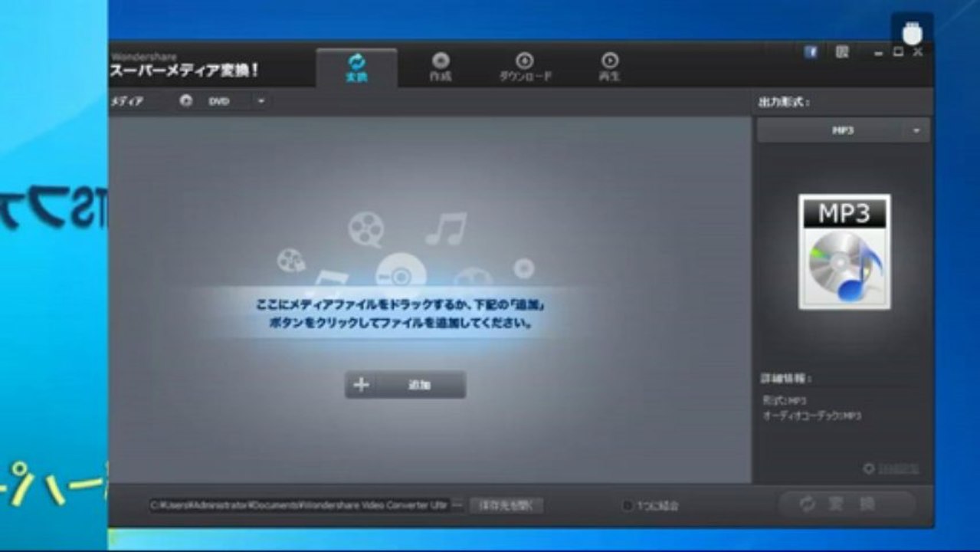Open the menu/register icon beside Facebook
The height and width of the screenshot is (552, 980).
coord(842,52)
